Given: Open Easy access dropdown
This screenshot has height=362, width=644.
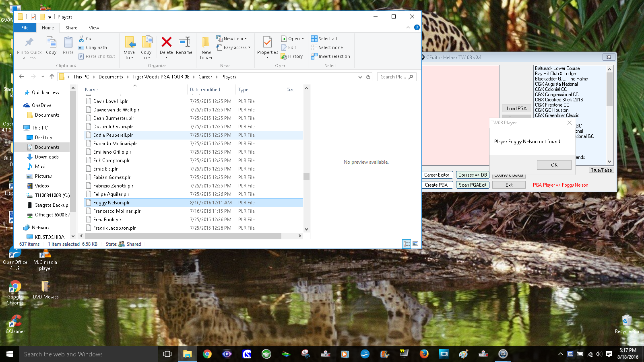Looking at the screenshot, I should tap(233, 47).
